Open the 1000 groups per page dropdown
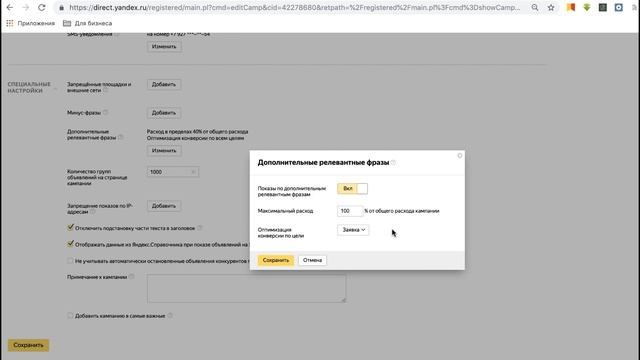Screen dimensions: 640x360 [173, 172]
